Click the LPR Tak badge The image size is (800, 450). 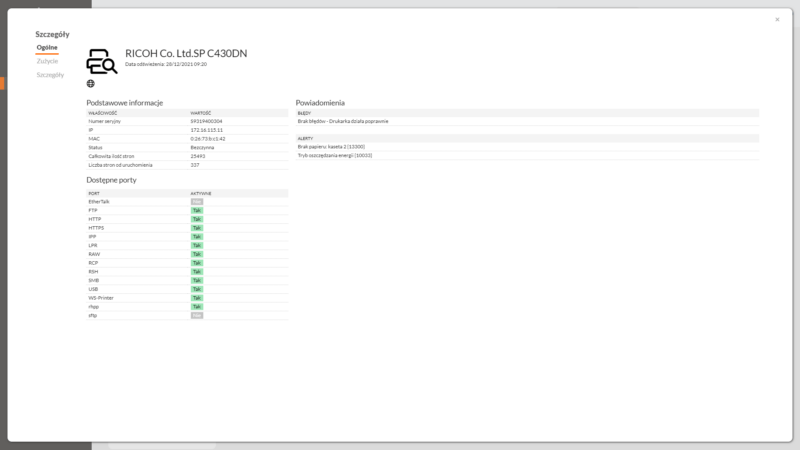point(197,245)
